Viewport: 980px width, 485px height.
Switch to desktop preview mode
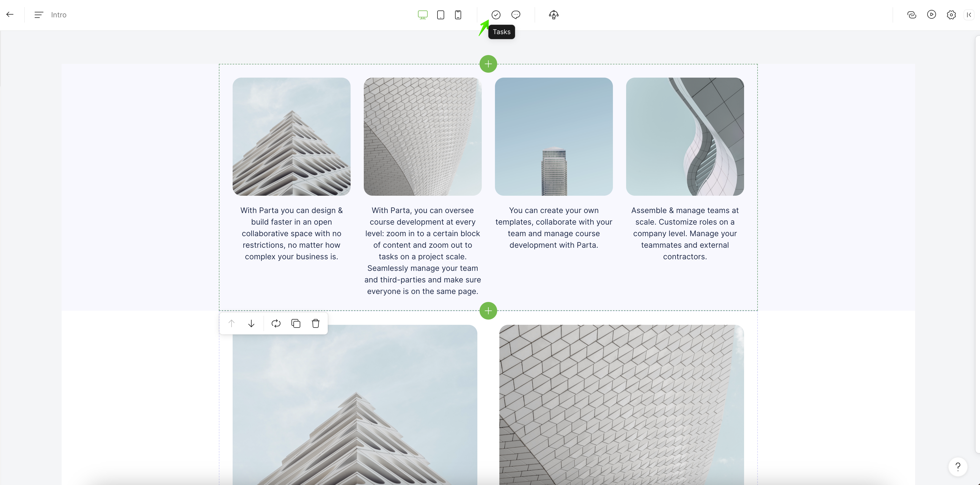point(422,15)
